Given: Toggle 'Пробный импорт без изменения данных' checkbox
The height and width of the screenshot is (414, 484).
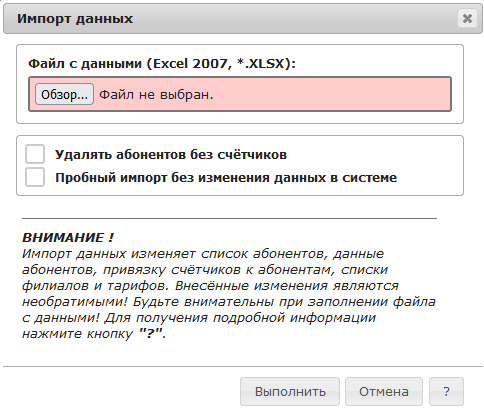Looking at the screenshot, I should click(x=35, y=177).
